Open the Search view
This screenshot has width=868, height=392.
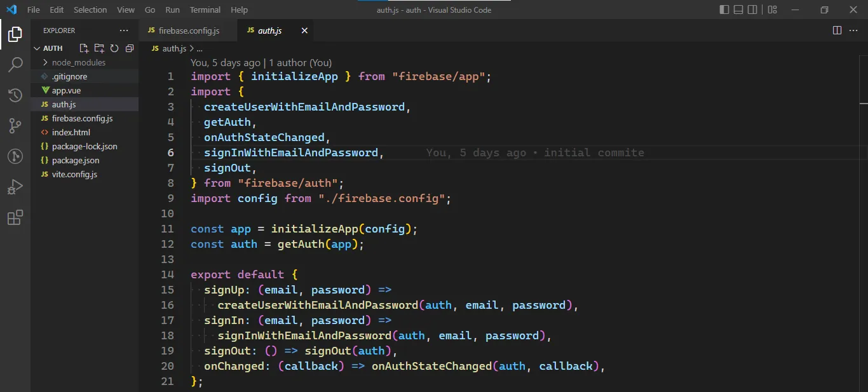15,64
